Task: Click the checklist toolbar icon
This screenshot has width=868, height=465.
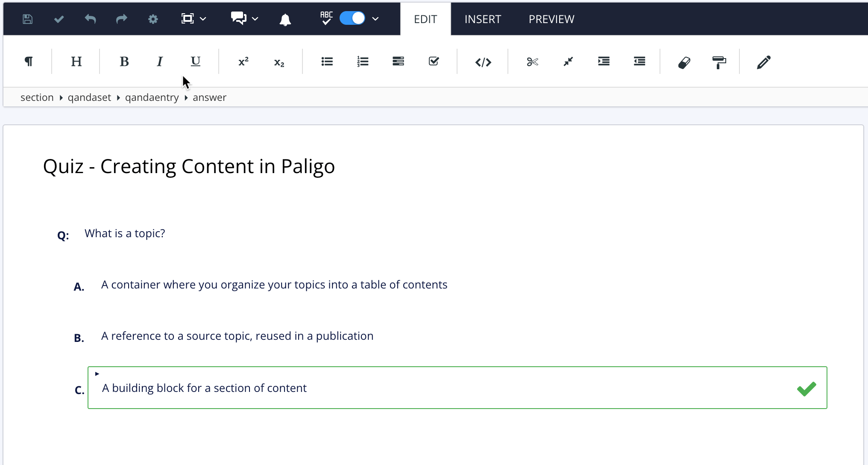Action: pos(434,62)
